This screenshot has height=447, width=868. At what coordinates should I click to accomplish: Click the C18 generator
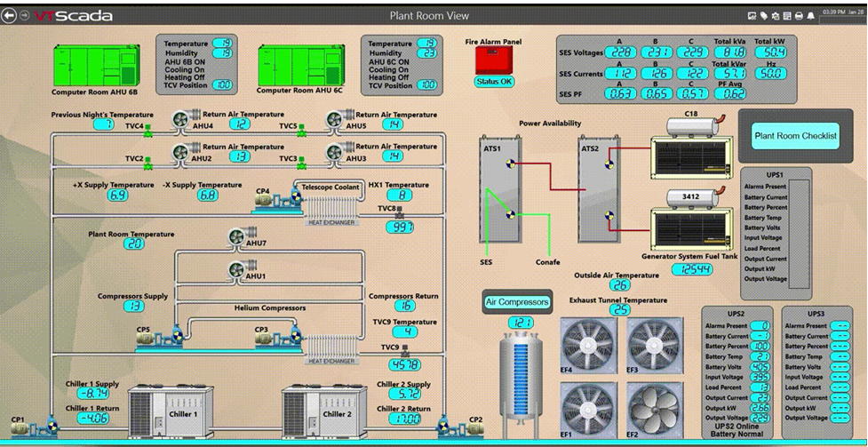point(691,148)
